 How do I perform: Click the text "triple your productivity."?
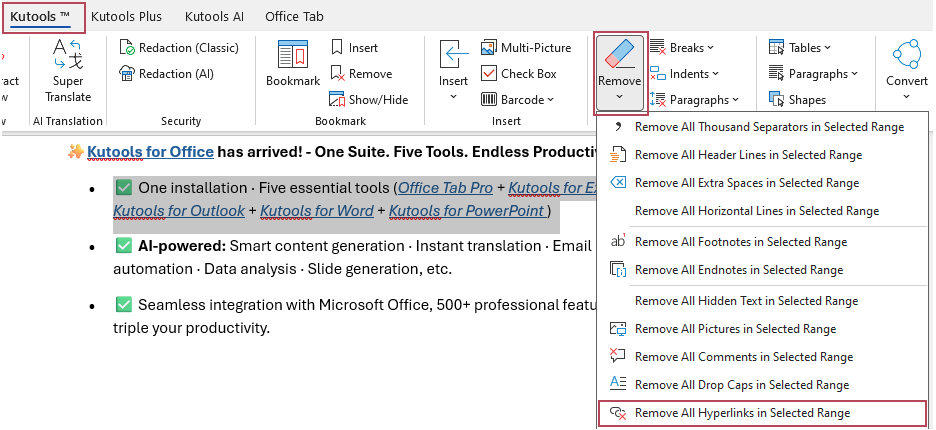coord(192,328)
